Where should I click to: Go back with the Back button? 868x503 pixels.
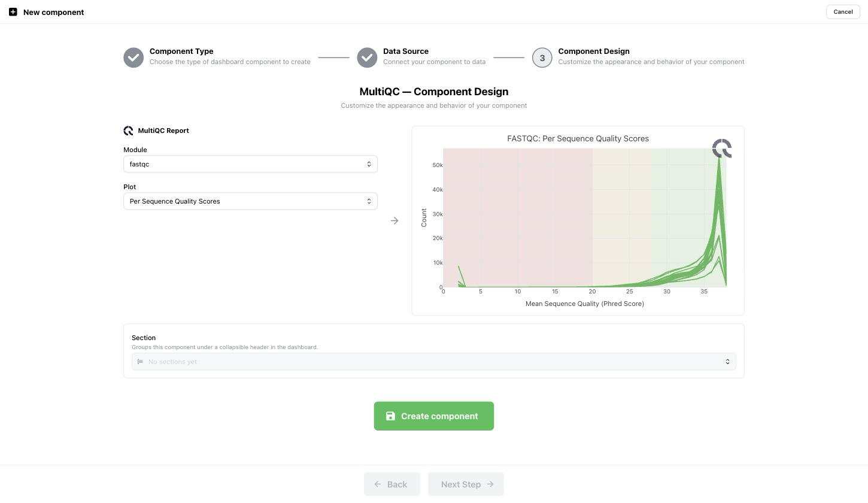(392, 484)
